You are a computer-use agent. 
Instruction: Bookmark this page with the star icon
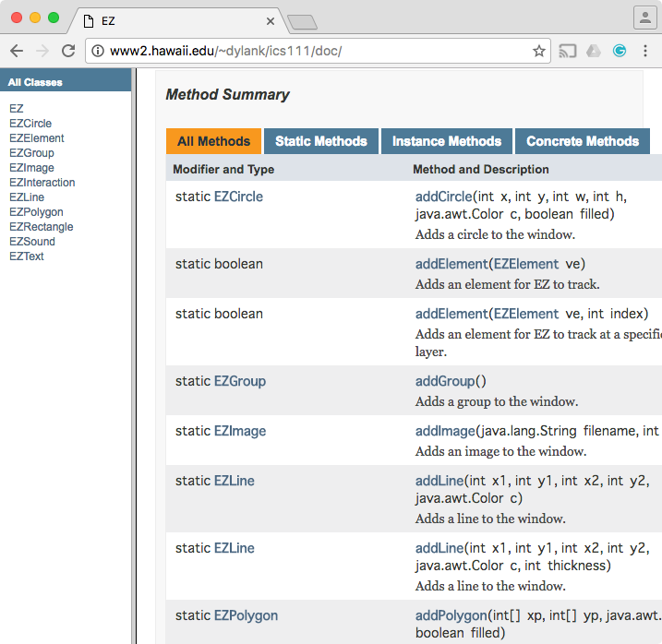(539, 51)
